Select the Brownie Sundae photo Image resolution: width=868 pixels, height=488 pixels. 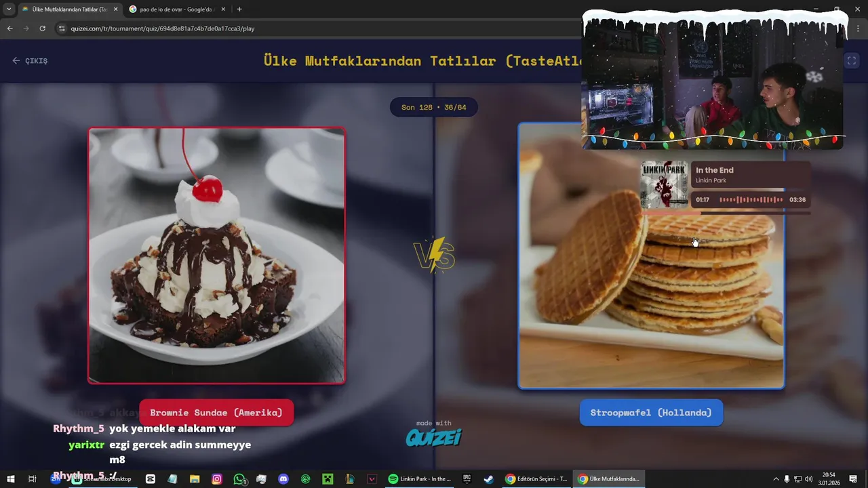216,256
